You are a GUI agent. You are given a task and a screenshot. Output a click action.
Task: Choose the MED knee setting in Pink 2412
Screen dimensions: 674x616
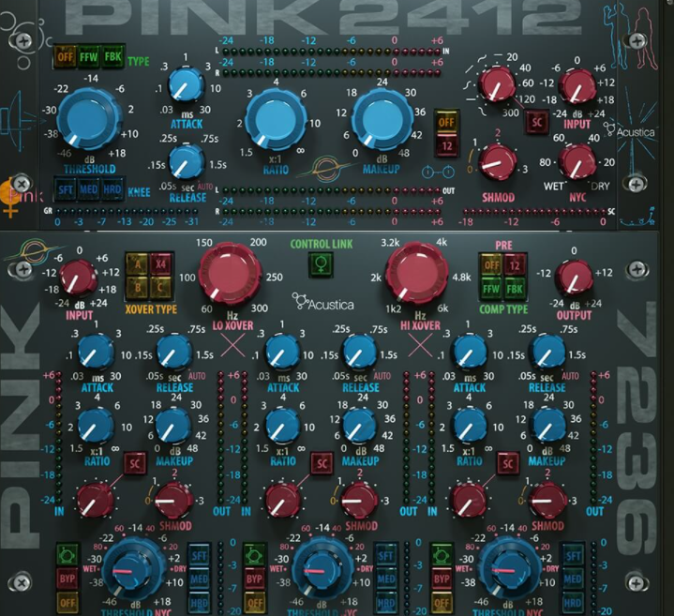[88, 190]
